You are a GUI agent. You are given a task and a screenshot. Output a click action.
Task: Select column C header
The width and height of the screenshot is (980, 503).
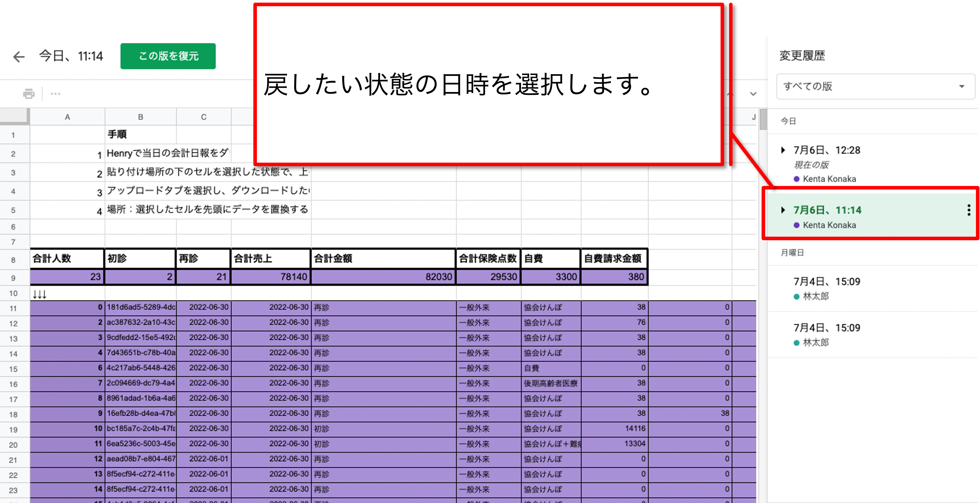(x=203, y=117)
